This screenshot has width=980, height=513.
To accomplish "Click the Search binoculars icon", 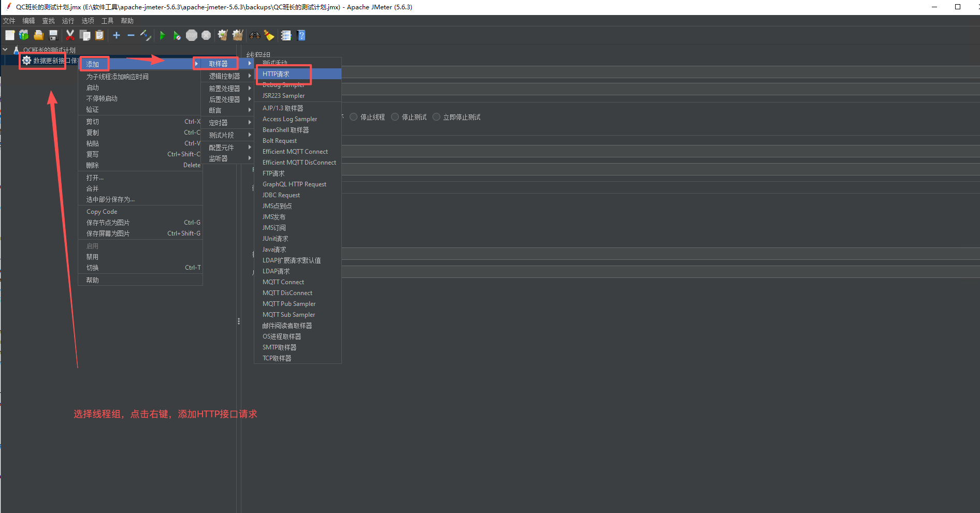I will click(x=254, y=35).
